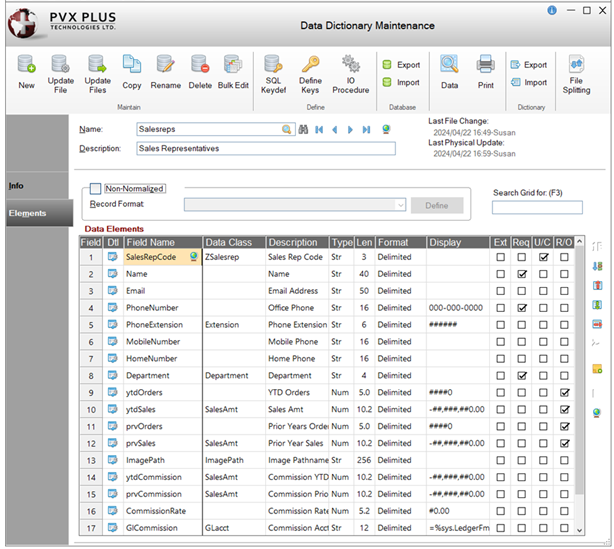Open the File Splitting tool

(578, 72)
